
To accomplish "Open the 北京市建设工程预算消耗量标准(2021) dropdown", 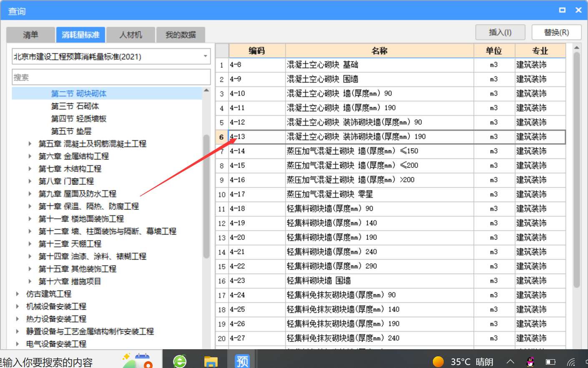I will (111, 56).
